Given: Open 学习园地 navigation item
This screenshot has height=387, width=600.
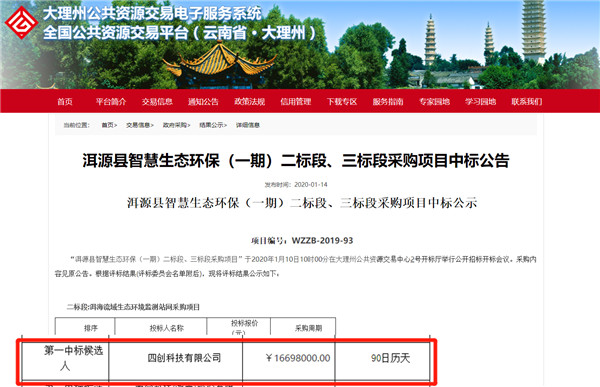Looking at the screenshot, I should point(481,101).
